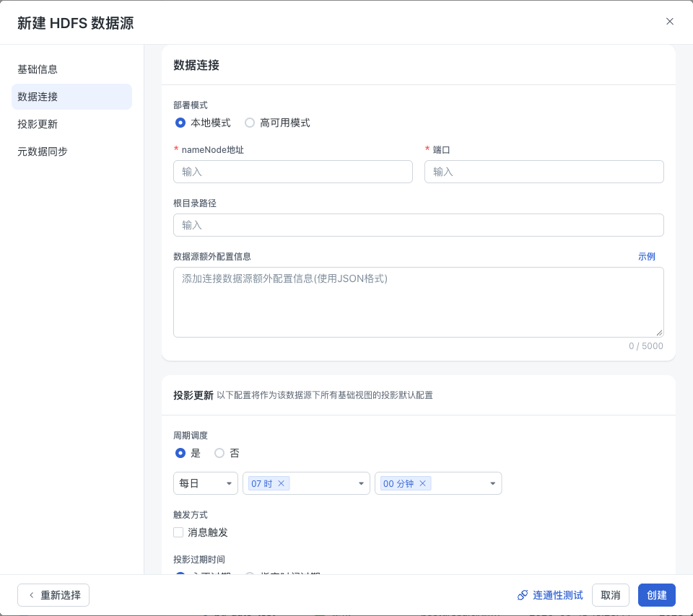Go to 基础信息 section
Screen dimensions: 693x616
click(x=71, y=69)
